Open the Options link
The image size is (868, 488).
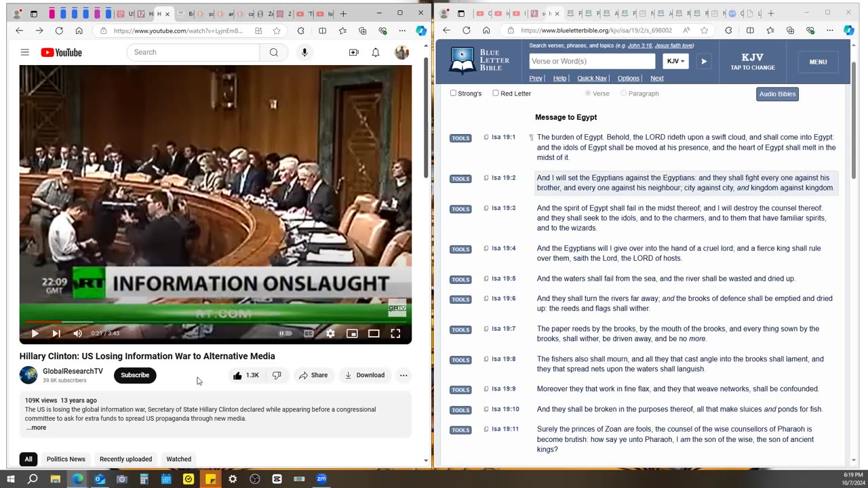629,79
